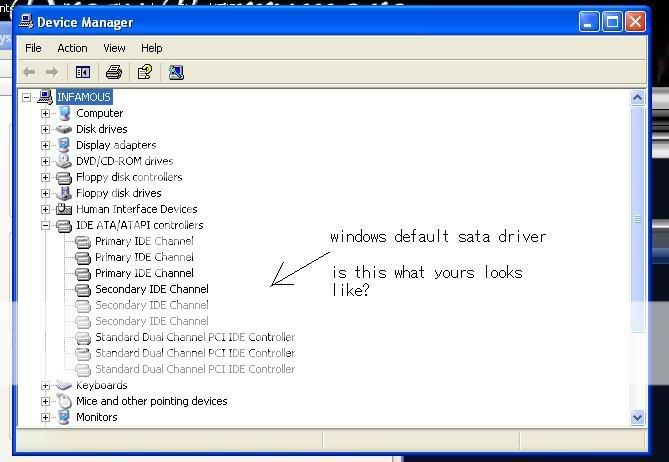Image resolution: width=669 pixels, height=462 pixels.
Task: Click the Monitors category icon
Action: (x=64, y=417)
